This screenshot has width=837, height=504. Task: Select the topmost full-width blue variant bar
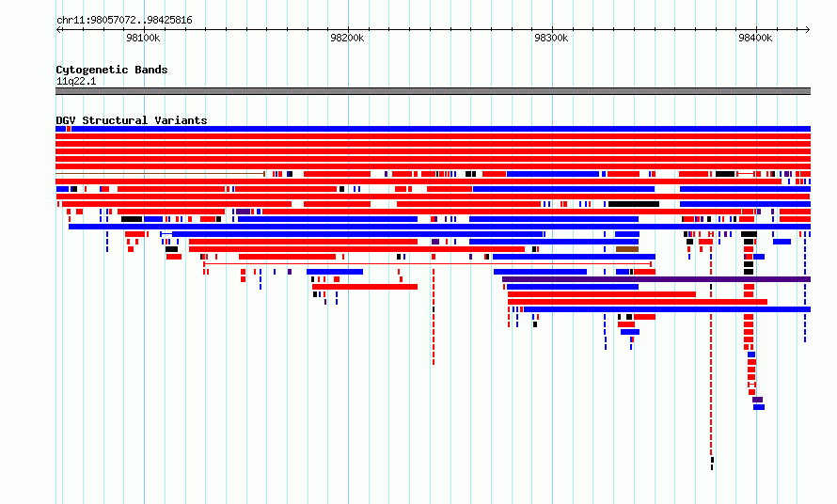point(441,129)
